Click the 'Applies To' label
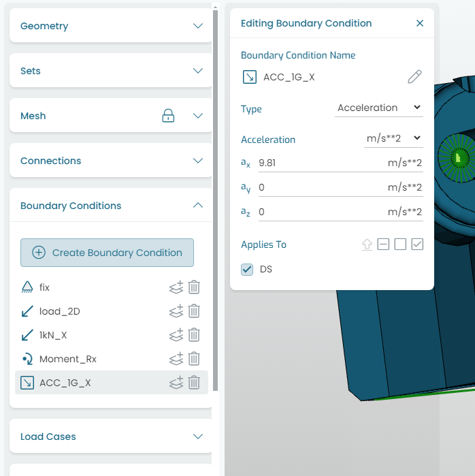The height and width of the screenshot is (476, 475). pyautogui.click(x=263, y=244)
